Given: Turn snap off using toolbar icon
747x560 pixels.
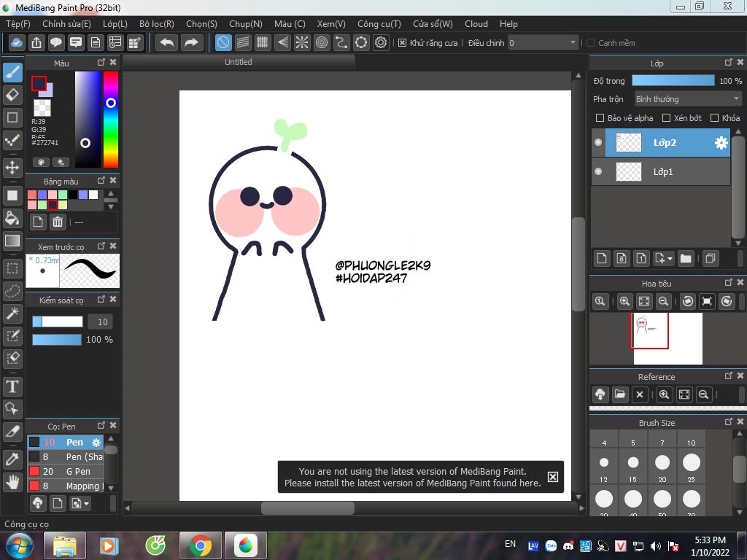Looking at the screenshot, I should [x=223, y=43].
